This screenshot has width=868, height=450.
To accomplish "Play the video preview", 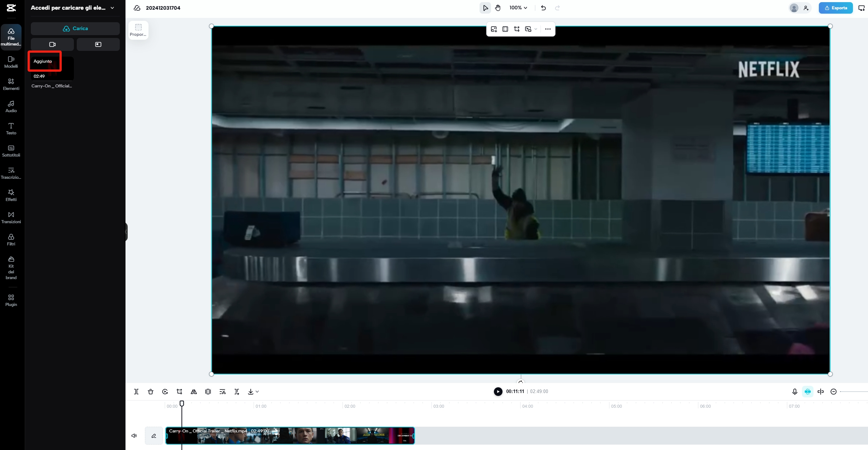I will [498, 392].
